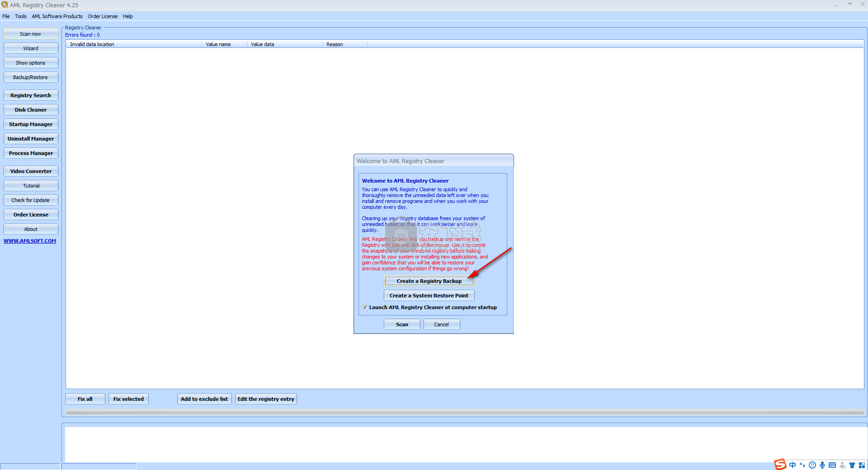
Task: Click Edit the registry entry button
Action: click(266, 399)
